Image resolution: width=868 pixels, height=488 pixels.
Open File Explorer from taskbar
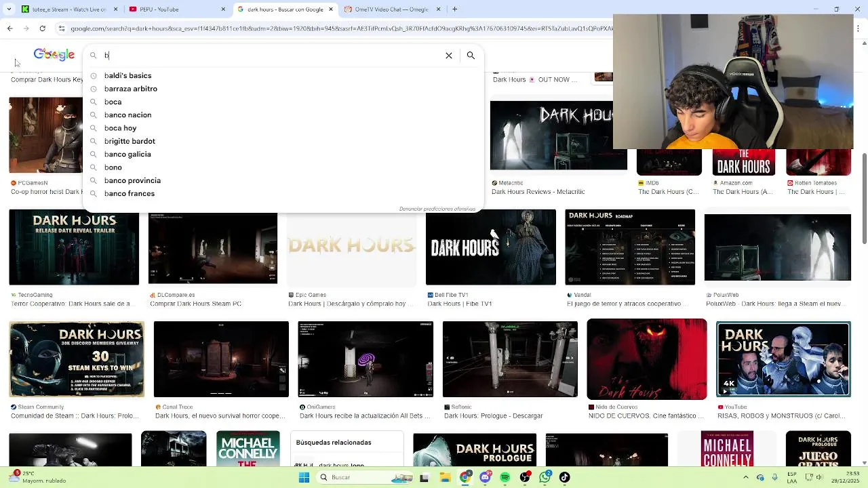pyautogui.click(x=445, y=477)
